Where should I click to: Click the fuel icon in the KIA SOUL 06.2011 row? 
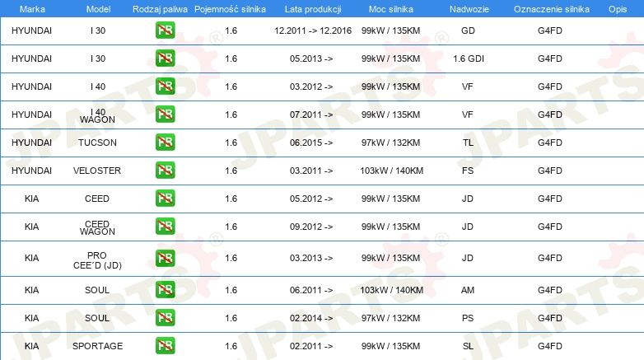tap(165, 290)
